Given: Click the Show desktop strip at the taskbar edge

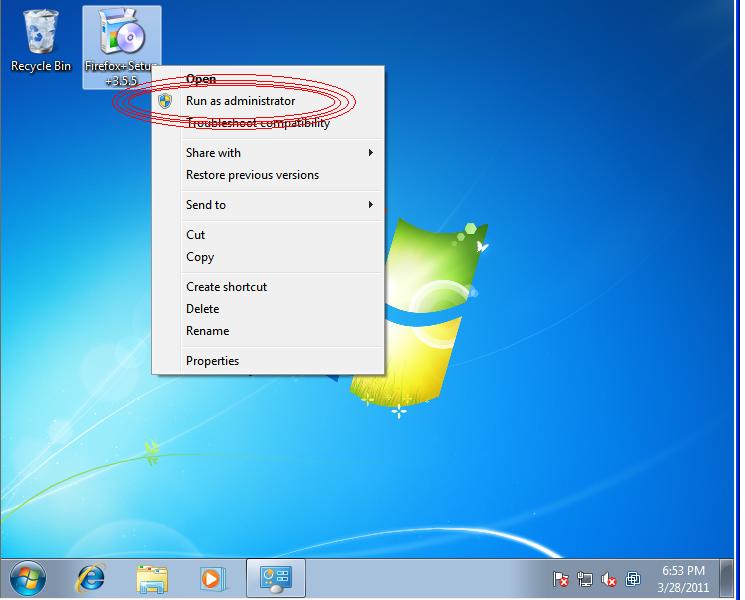Looking at the screenshot, I should 726,578.
